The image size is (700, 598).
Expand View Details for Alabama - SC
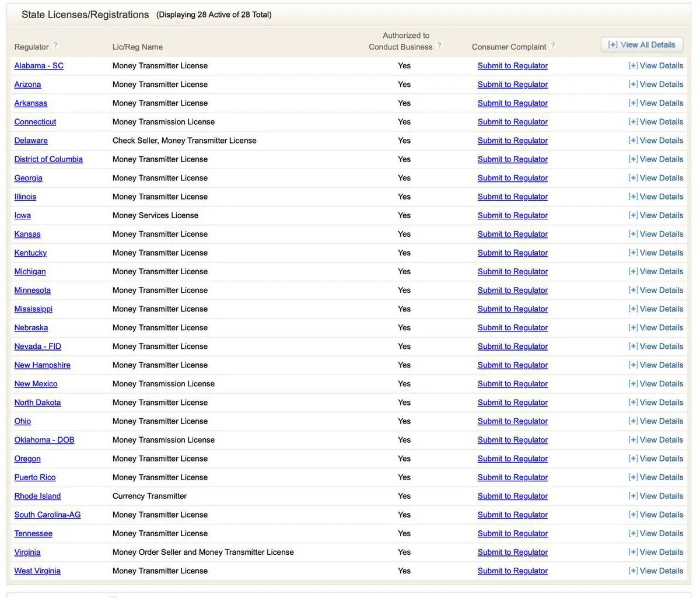[x=656, y=66]
